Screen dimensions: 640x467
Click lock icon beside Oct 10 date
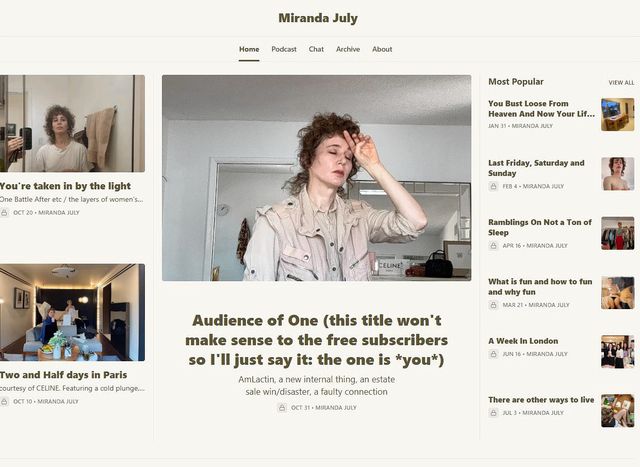click(5, 401)
